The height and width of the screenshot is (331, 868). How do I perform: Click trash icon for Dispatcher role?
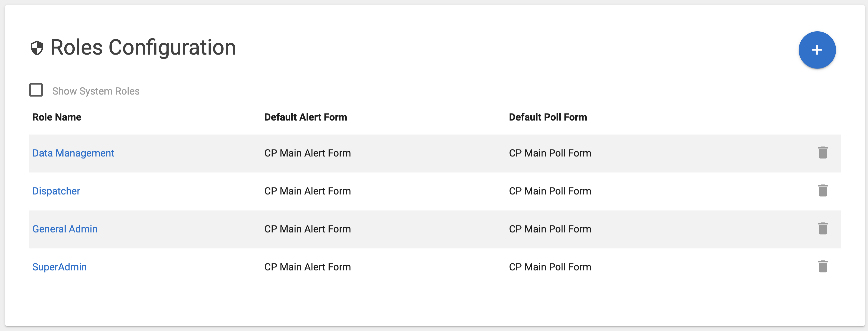[823, 191]
